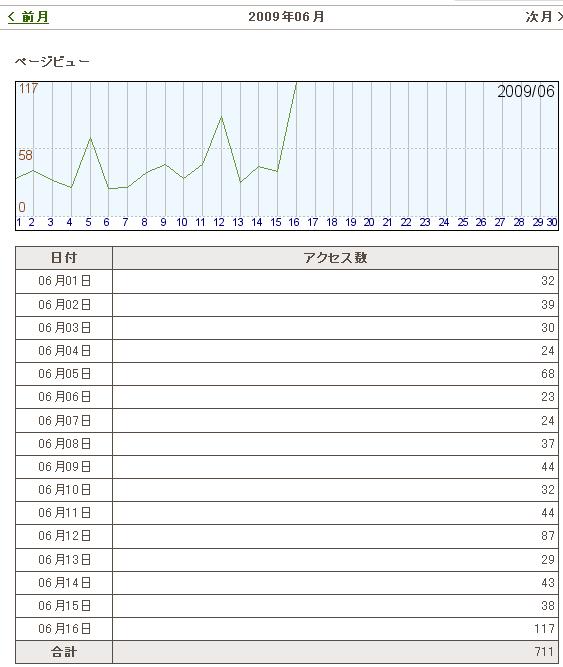
Task: Click the total value 711
Action: 544,652
